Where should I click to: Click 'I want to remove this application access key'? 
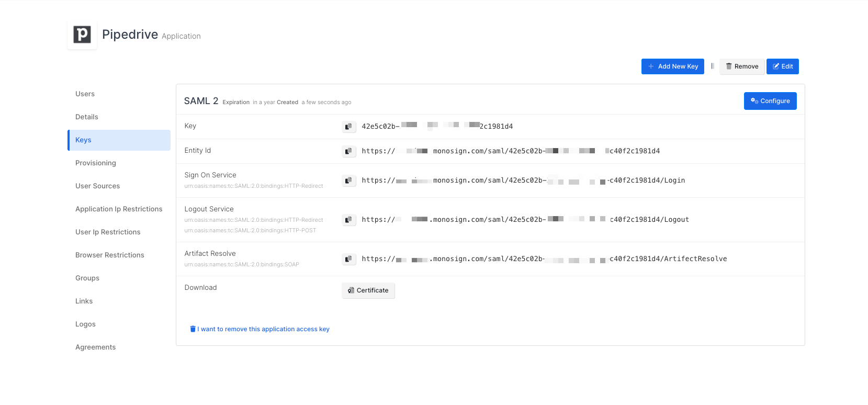tap(263, 329)
